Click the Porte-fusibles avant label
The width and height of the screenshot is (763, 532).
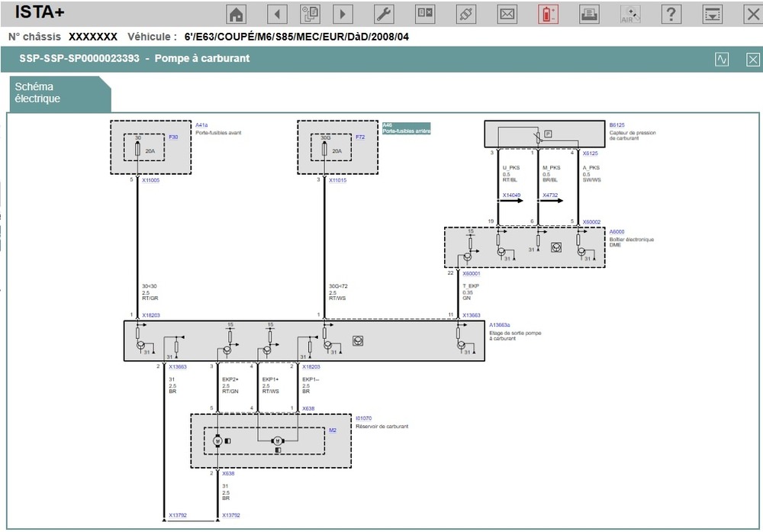[x=218, y=132]
